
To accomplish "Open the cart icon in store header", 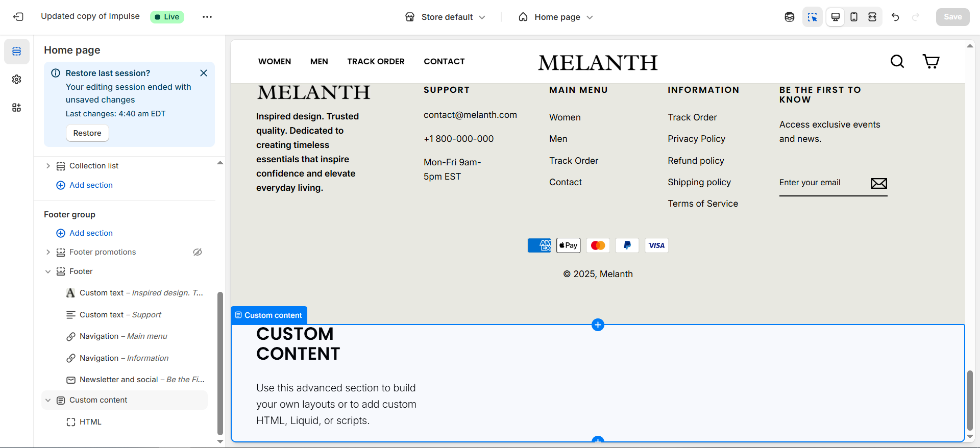I will (931, 62).
